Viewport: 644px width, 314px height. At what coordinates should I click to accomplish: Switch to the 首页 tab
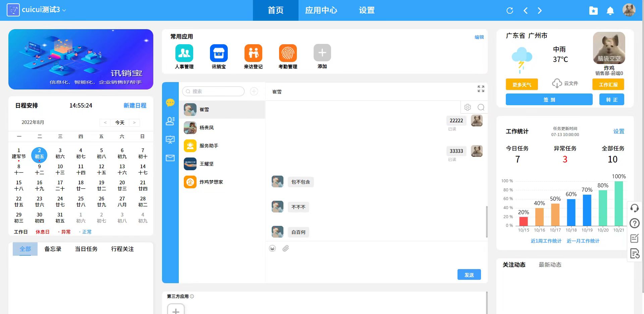(x=275, y=10)
